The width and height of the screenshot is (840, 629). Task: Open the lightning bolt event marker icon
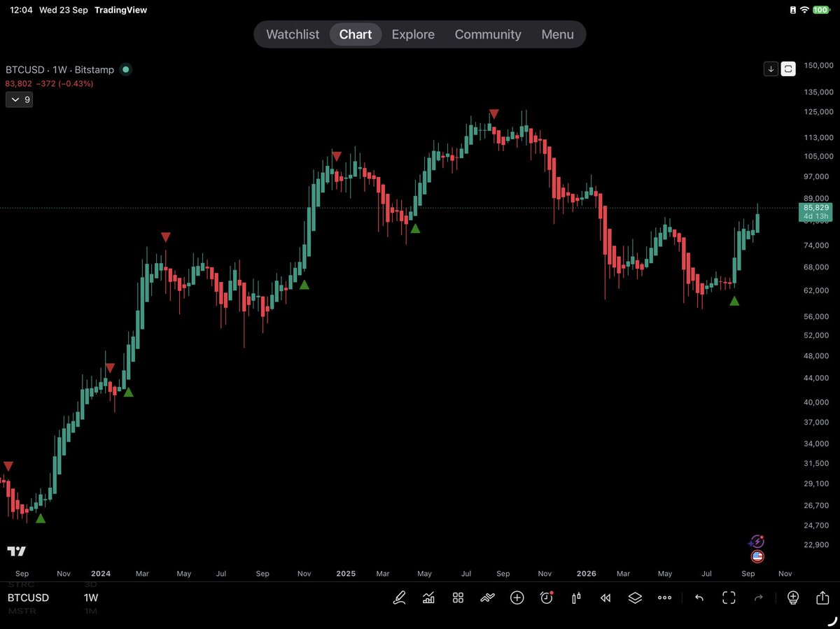(757, 542)
